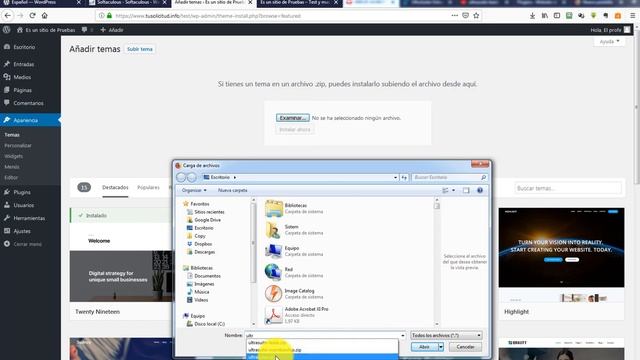Toggle the preview pane icon
Image resolution: width=640 pixels, height=360 pixels.
click(x=466, y=191)
